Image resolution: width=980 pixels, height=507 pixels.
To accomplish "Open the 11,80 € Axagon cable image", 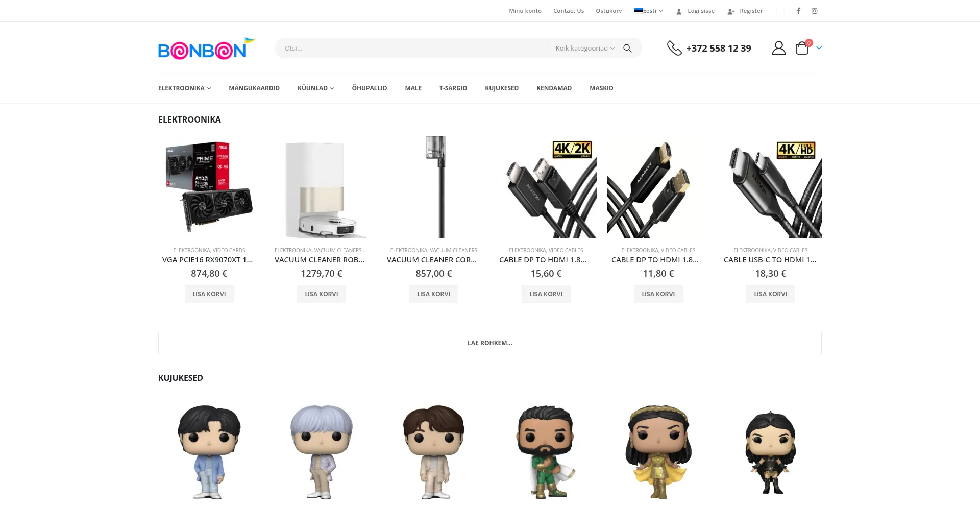I will tap(658, 187).
